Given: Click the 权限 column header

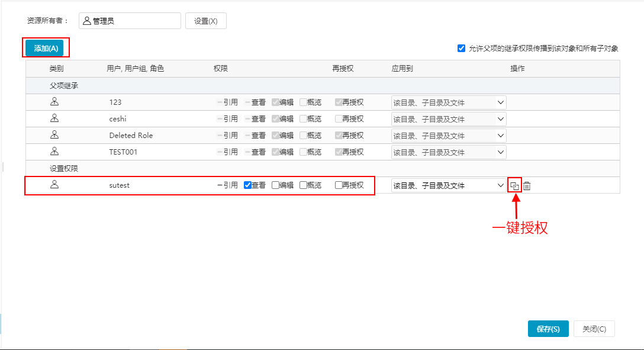Looking at the screenshot, I should [221, 69].
